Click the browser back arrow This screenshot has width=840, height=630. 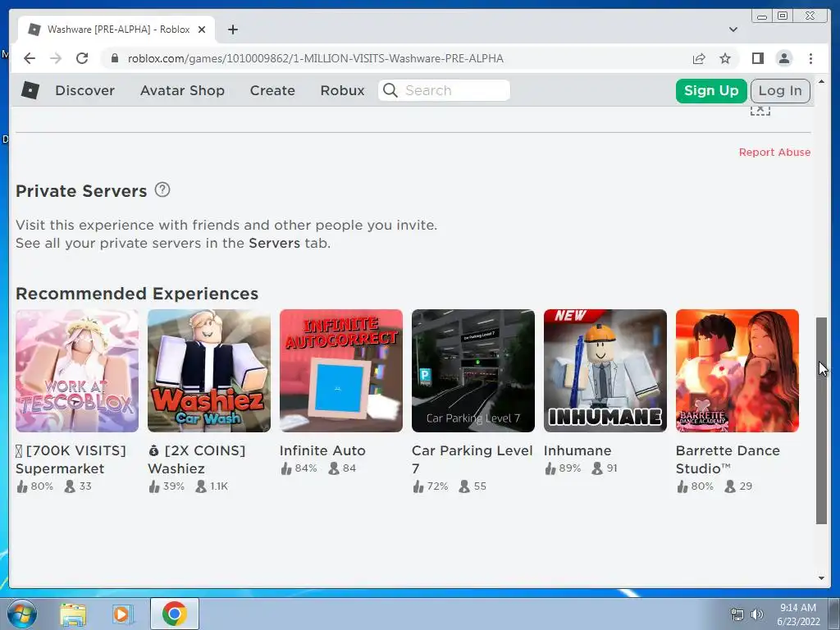pyautogui.click(x=30, y=58)
